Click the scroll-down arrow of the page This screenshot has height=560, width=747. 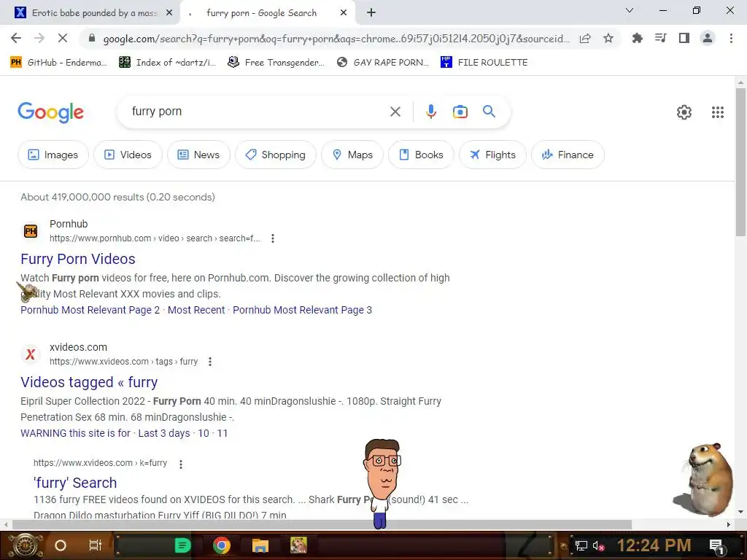click(x=740, y=513)
